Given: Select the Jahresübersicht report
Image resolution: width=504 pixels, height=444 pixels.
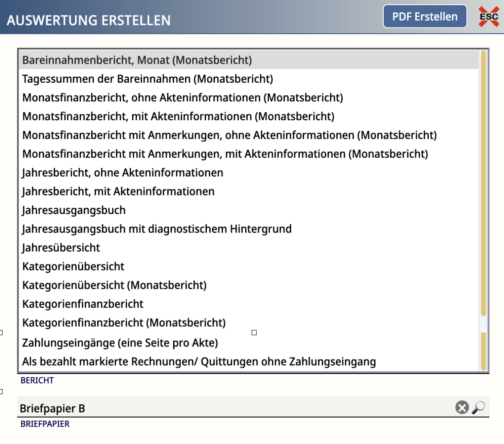Looking at the screenshot, I should [x=61, y=248].
